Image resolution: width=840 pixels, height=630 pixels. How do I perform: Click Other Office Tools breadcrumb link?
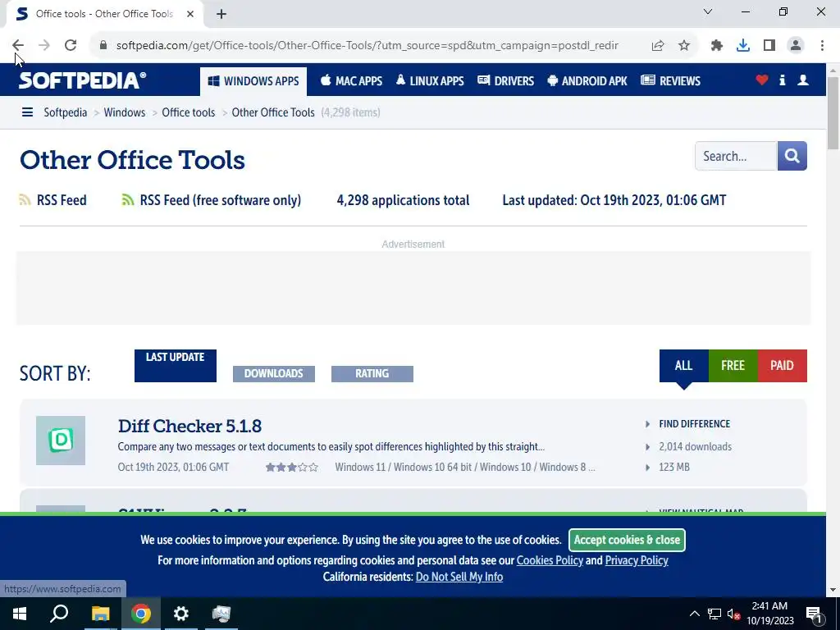point(273,112)
